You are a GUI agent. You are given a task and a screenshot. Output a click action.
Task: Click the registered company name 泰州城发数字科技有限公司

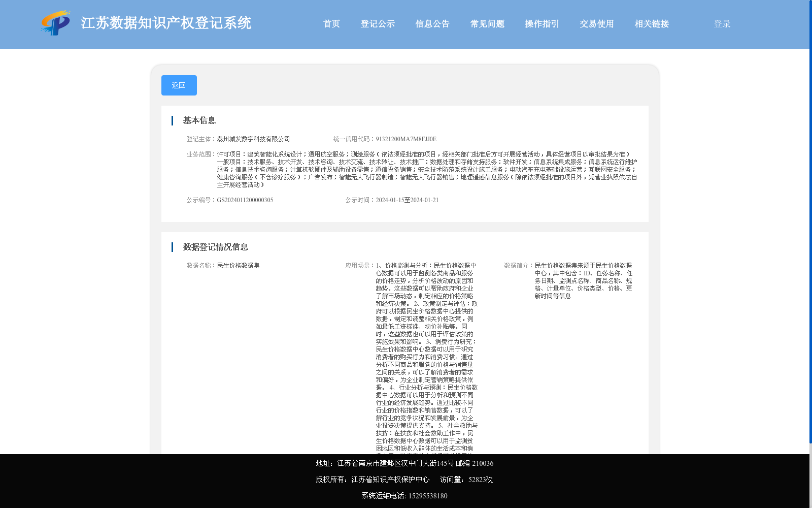[254, 138]
